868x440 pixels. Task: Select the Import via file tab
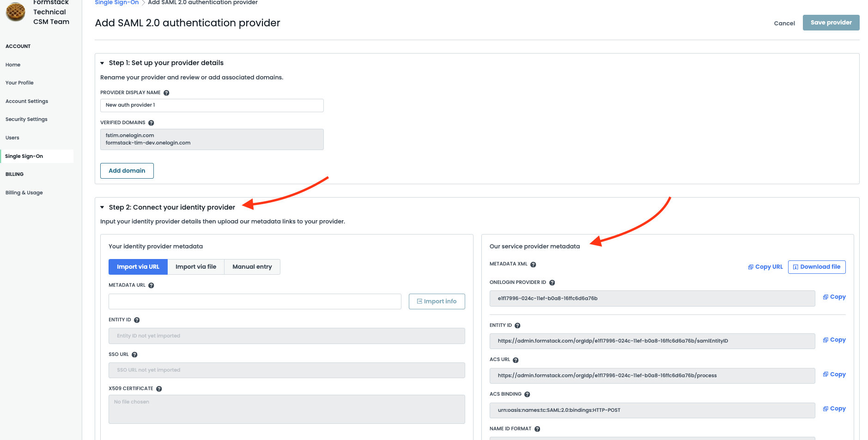coord(195,267)
